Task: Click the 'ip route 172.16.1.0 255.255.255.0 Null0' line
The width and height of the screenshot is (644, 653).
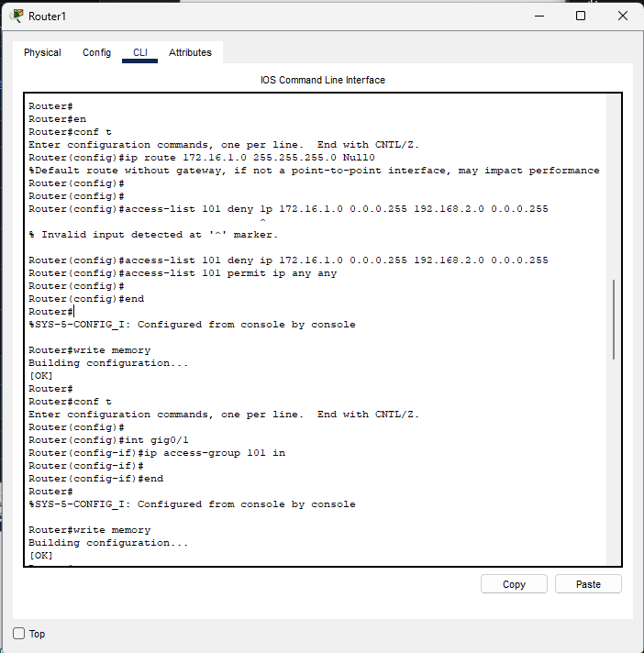Action: 202,158
